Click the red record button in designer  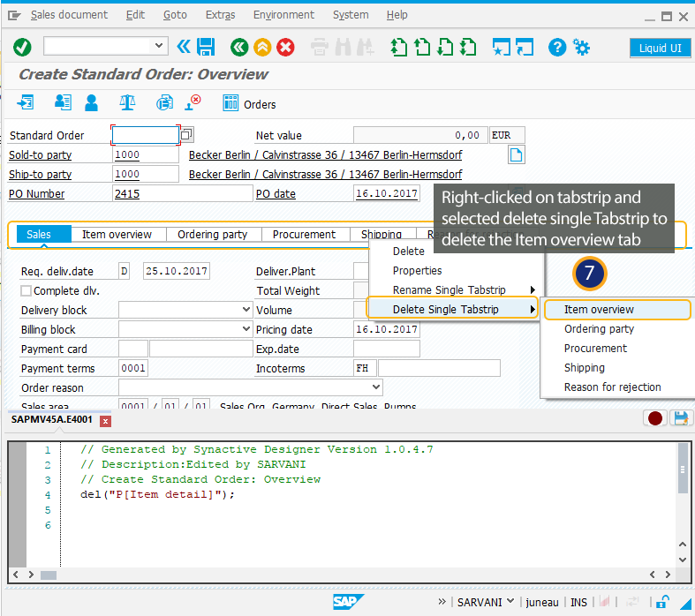click(655, 418)
